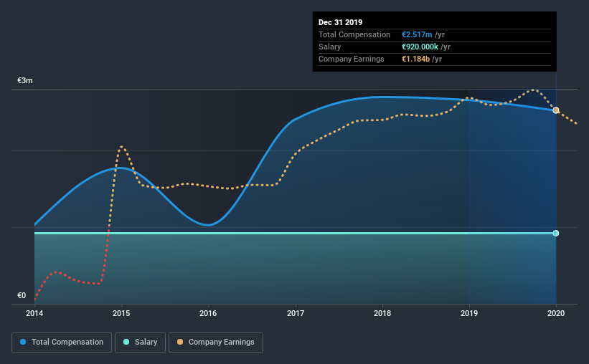Click the 2018 x-axis label

point(382,313)
